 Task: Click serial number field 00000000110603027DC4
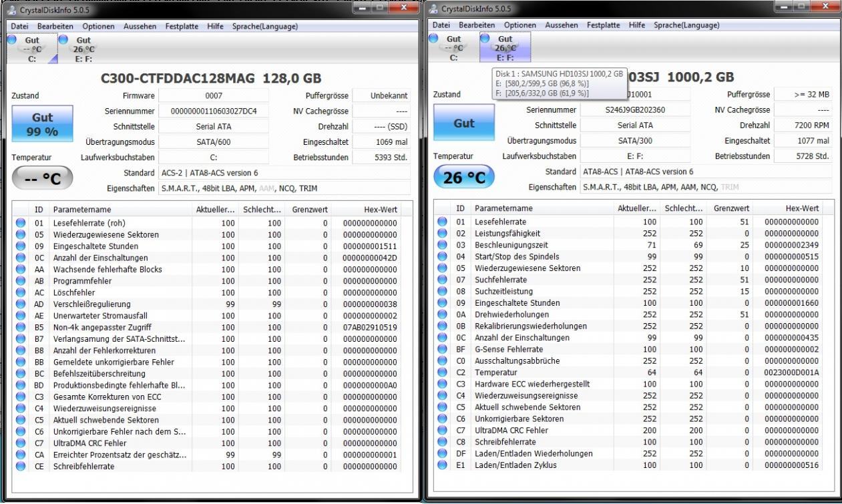[214, 111]
